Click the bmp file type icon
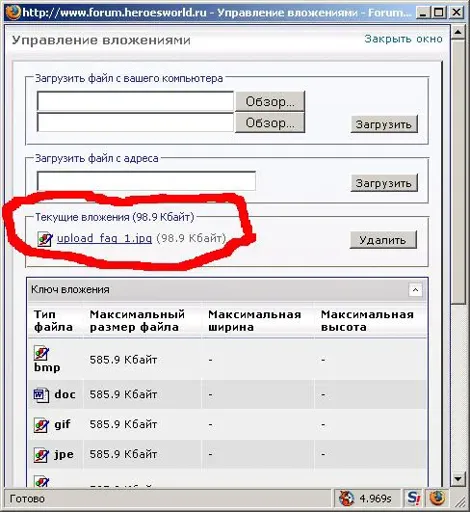Screen dimensions: 470x512 [42, 353]
